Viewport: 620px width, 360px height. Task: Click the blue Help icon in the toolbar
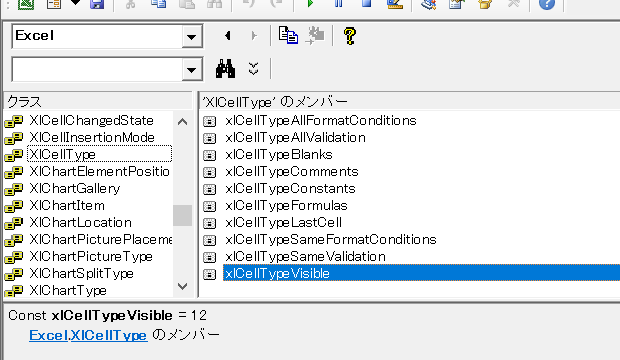pos(547,4)
